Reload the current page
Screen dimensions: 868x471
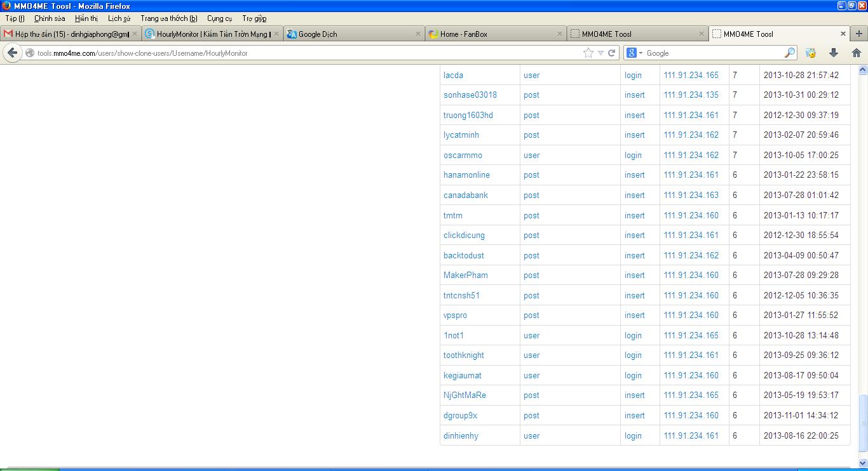612,53
